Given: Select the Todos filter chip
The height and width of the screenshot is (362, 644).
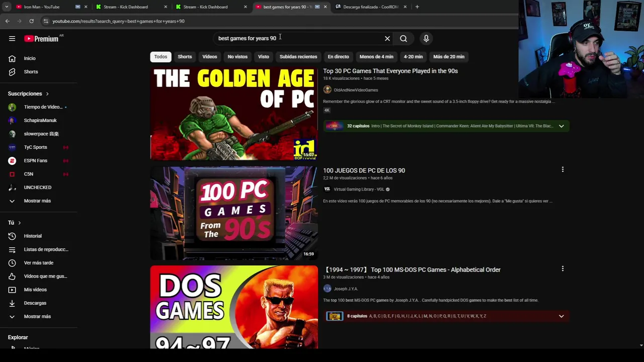Looking at the screenshot, I should tap(160, 57).
